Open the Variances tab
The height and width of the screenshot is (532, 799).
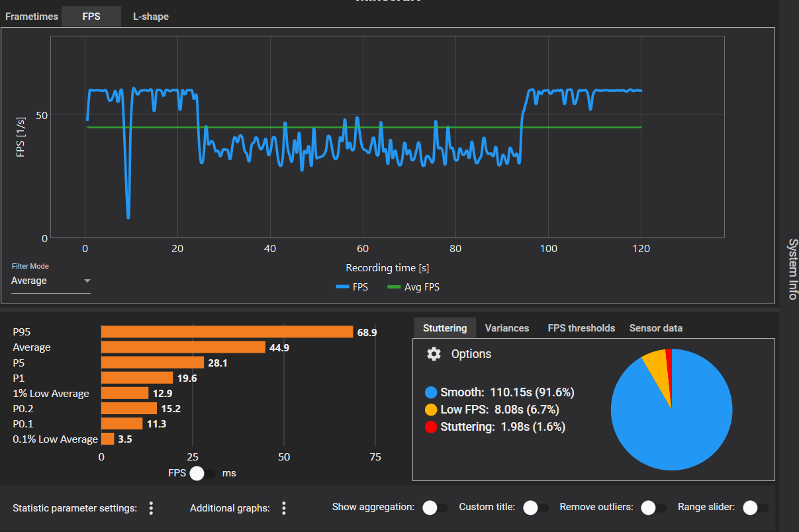coord(507,328)
